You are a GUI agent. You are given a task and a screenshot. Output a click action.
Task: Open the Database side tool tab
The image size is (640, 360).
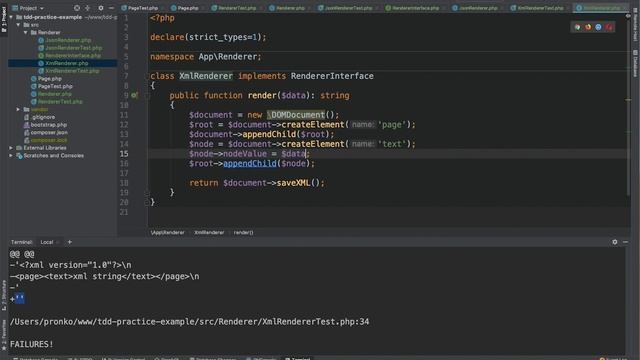(x=636, y=63)
